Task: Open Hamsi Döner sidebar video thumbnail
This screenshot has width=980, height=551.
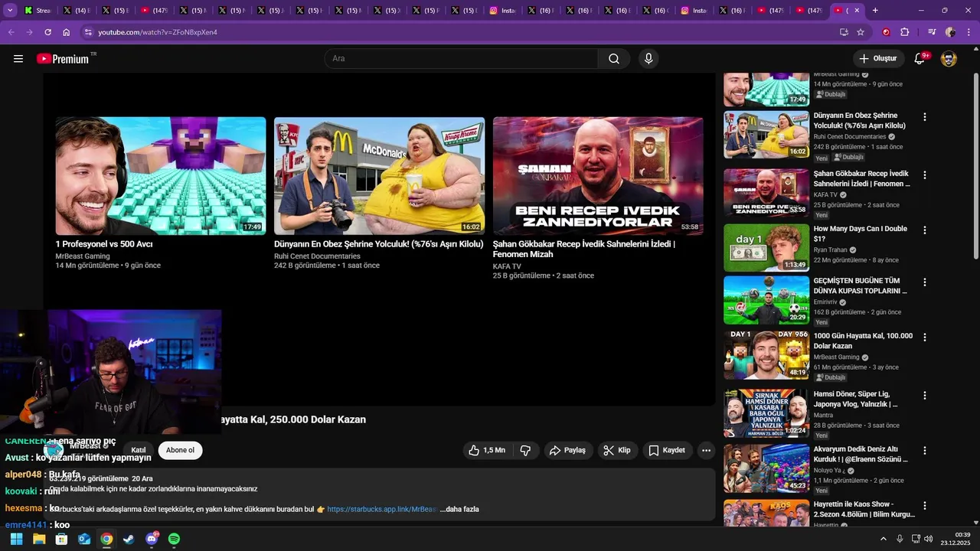Action: point(766,413)
